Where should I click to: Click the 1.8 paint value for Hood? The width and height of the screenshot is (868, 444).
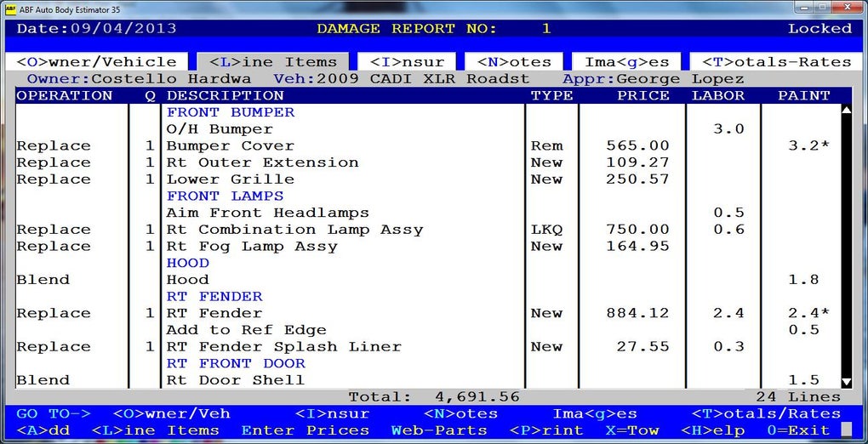coord(804,280)
